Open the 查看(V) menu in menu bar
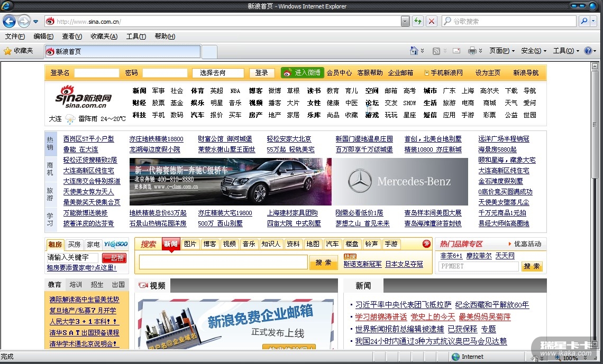 (x=72, y=36)
